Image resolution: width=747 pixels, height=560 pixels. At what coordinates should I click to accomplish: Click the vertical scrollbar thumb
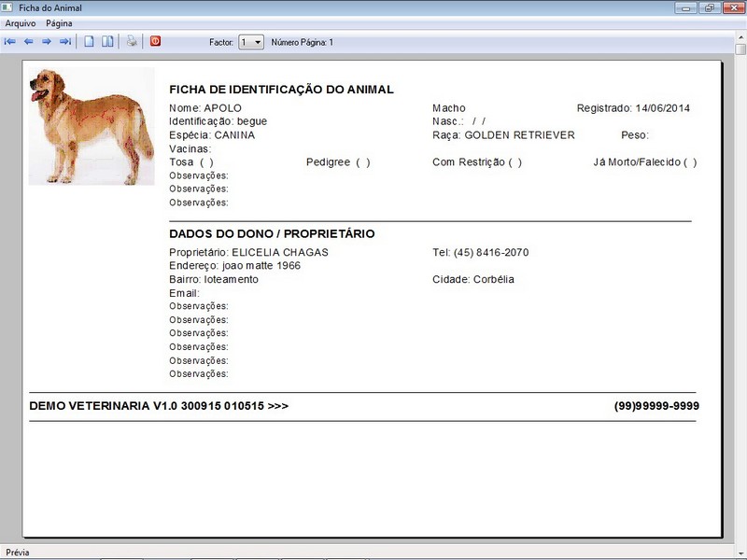(740, 49)
